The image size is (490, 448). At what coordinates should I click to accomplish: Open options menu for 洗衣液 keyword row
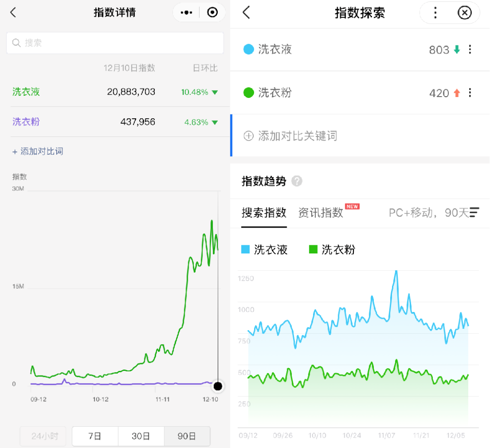470,49
